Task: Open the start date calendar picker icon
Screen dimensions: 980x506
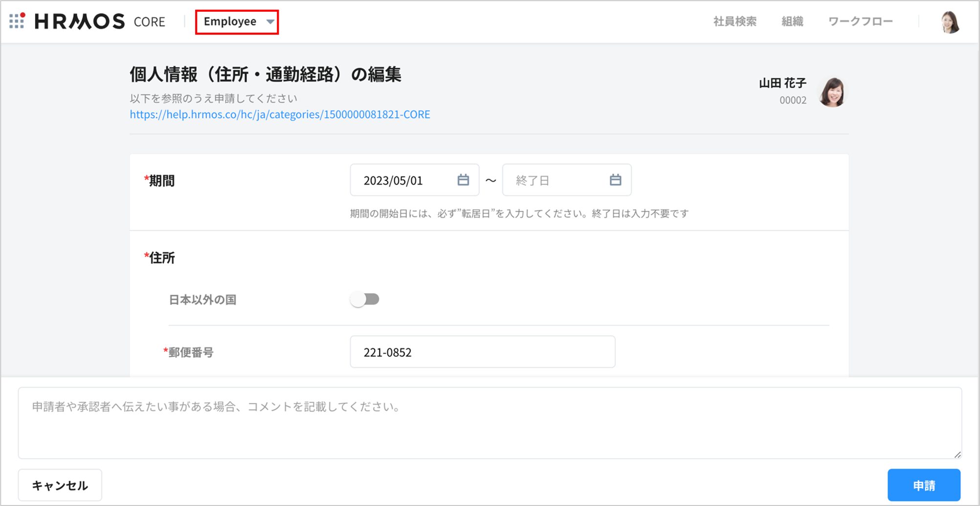Action: (x=463, y=180)
